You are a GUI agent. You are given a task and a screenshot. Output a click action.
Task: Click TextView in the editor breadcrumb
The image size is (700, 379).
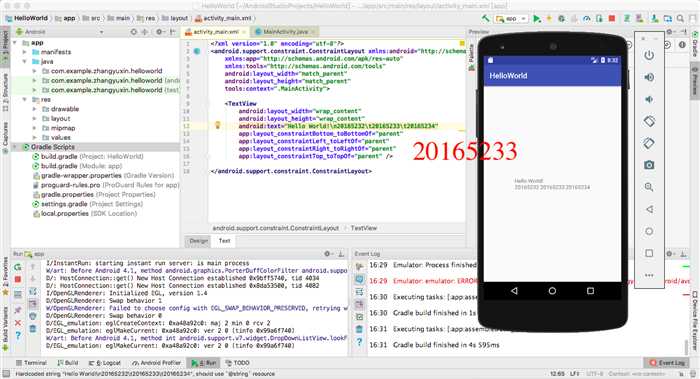click(363, 228)
